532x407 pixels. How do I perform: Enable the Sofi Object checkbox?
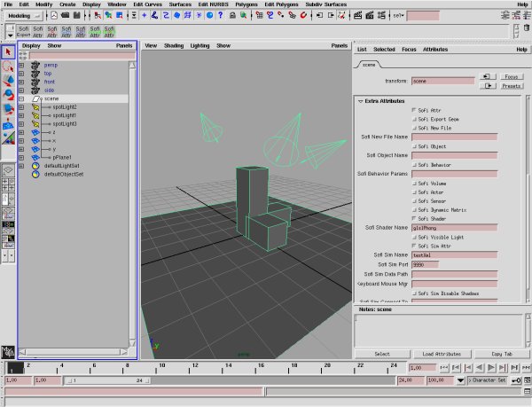pyautogui.click(x=414, y=146)
